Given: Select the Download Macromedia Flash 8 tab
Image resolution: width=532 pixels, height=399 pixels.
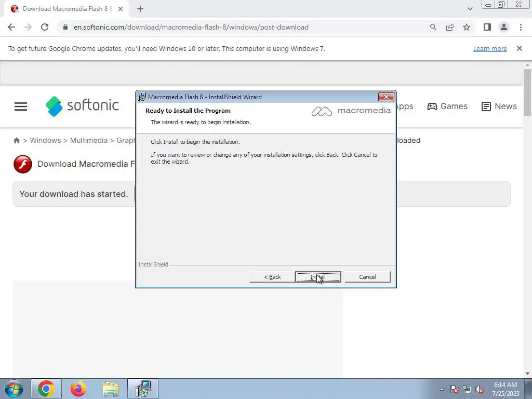Looking at the screenshot, I should [66, 9].
